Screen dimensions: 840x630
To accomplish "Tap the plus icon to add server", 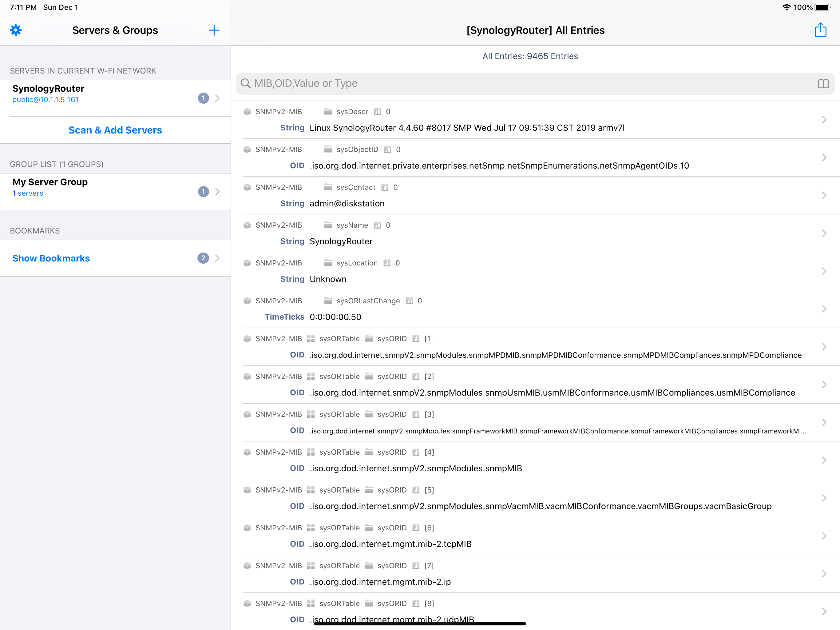I will (214, 30).
